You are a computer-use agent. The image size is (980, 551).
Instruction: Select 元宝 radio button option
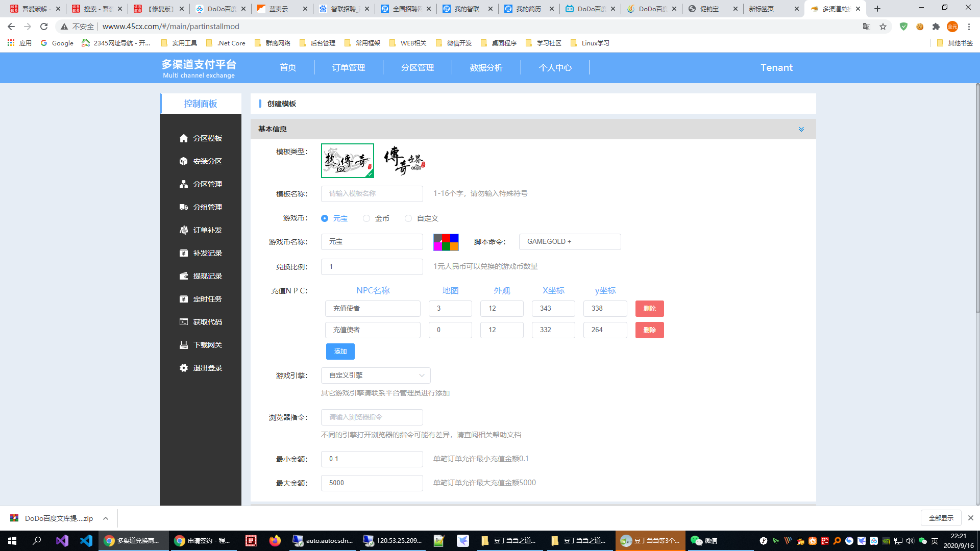[325, 218]
